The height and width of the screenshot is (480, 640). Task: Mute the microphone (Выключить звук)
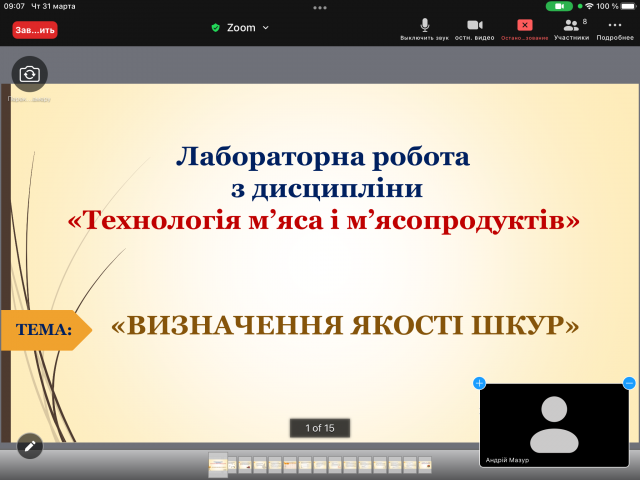pyautogui.click(x=424, y=29)
